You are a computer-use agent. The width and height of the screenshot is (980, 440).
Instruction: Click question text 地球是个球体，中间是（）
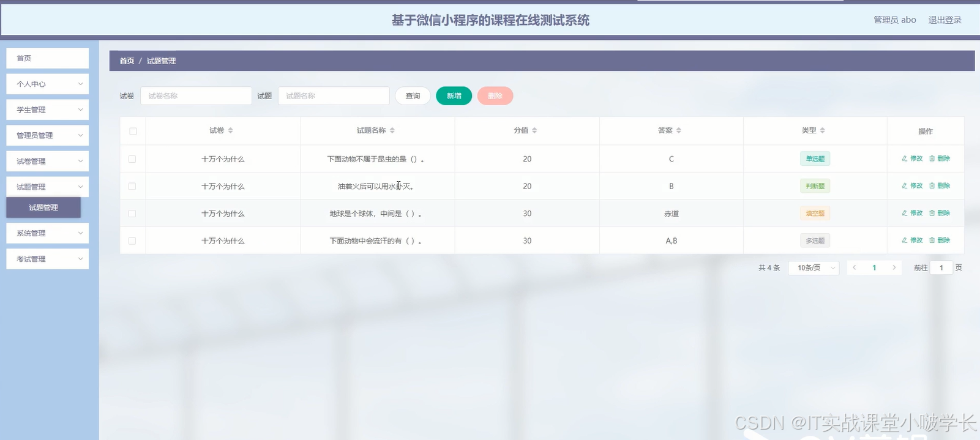click(375, 214)
